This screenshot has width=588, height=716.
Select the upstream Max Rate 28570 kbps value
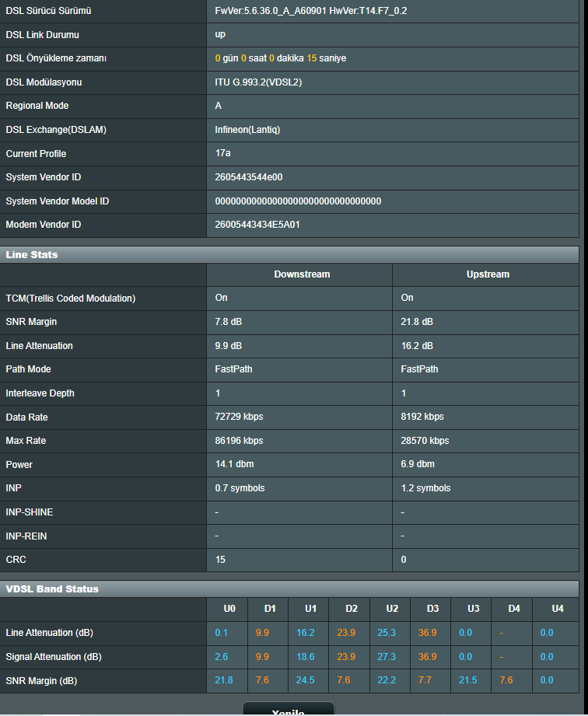(425, 441)
